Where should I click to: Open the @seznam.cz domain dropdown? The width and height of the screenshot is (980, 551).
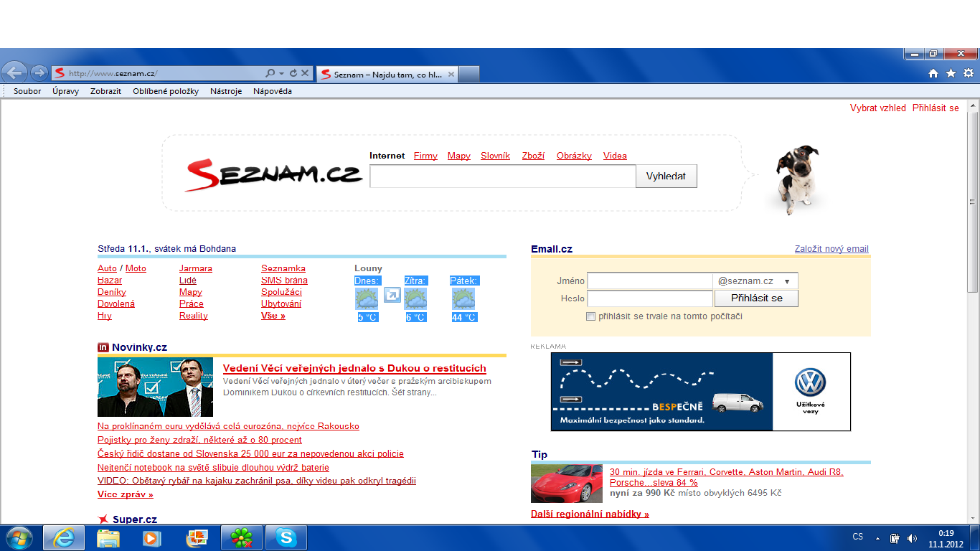point(755,281)
